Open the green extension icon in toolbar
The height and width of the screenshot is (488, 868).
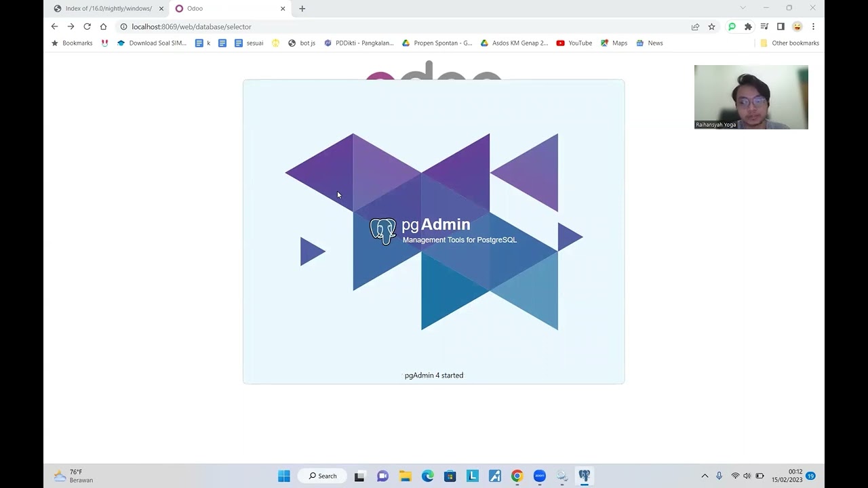(x=732, y=26)
